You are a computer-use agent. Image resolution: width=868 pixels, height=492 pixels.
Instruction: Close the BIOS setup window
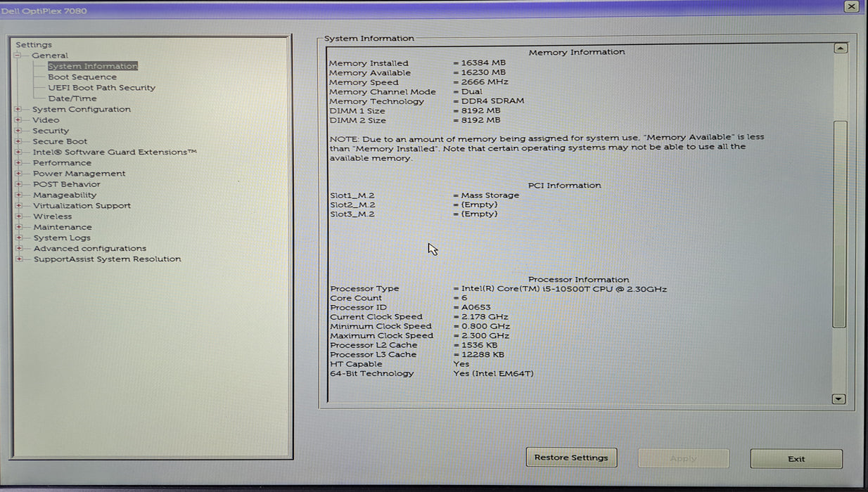click(x=851, y=6)
